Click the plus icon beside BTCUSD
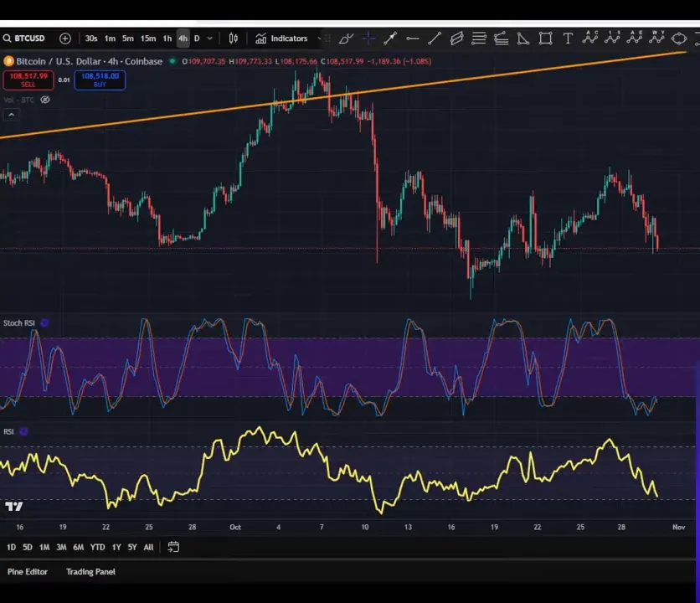Screen dimensions: 700x603 (x=64, y=38)
